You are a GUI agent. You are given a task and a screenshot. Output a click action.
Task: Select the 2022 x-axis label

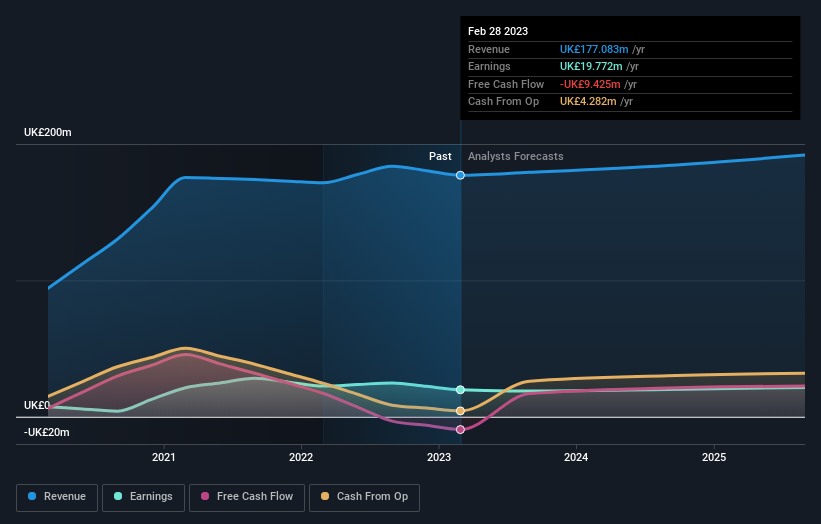(x=301, y=458)
